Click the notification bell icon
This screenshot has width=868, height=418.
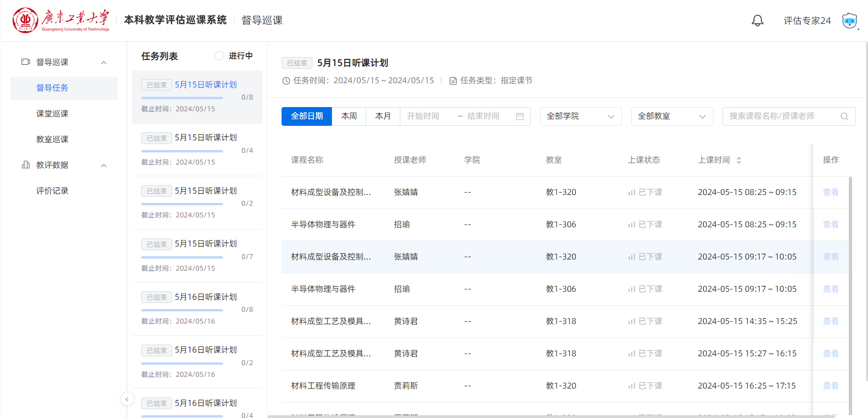click(x=757, y=21)
